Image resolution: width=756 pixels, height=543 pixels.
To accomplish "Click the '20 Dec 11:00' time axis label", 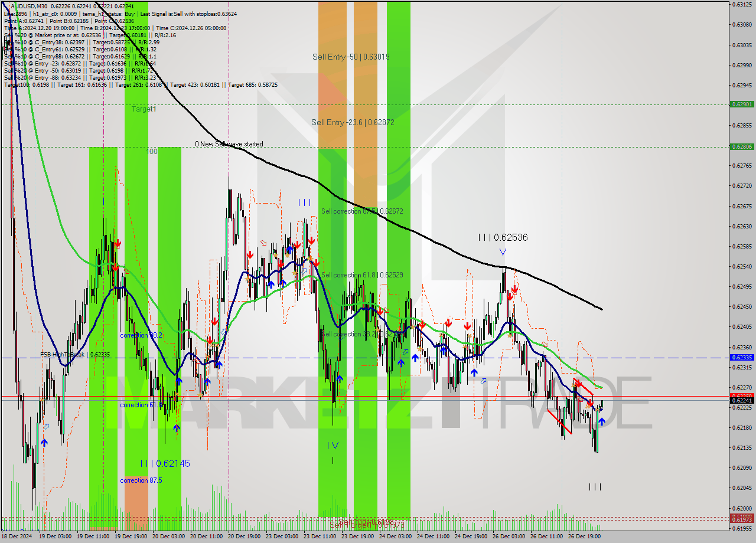I will click(206, 537).
